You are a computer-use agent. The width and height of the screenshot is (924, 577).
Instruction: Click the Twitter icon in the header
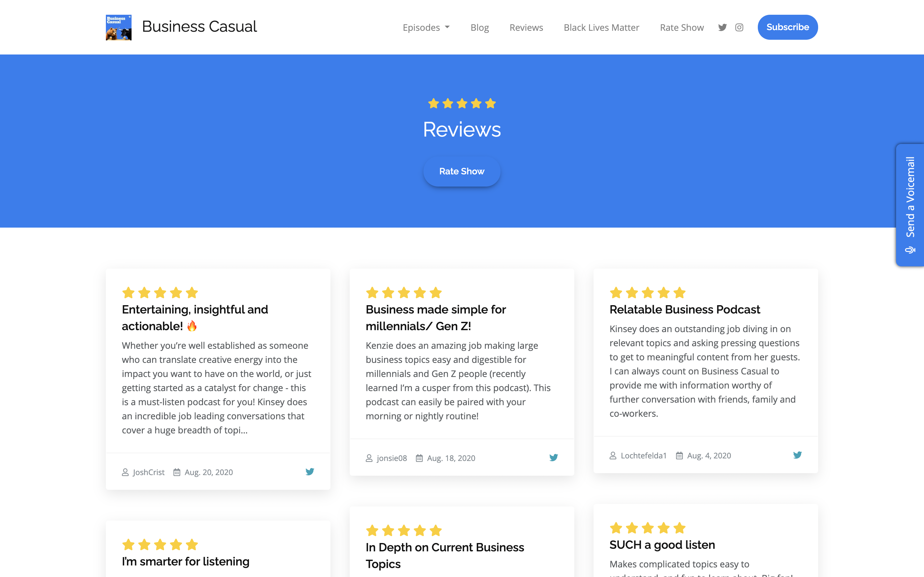pyautogui.click(x=722, y=27)
